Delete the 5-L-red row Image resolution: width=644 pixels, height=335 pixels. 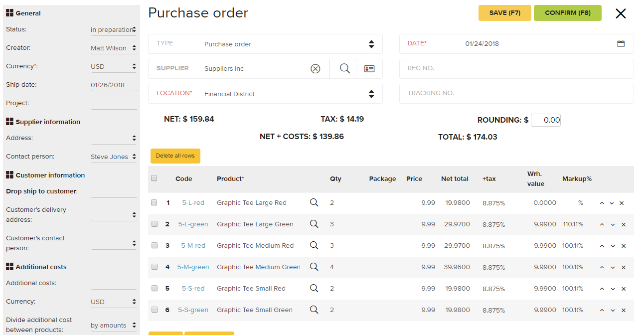point(622,203)
